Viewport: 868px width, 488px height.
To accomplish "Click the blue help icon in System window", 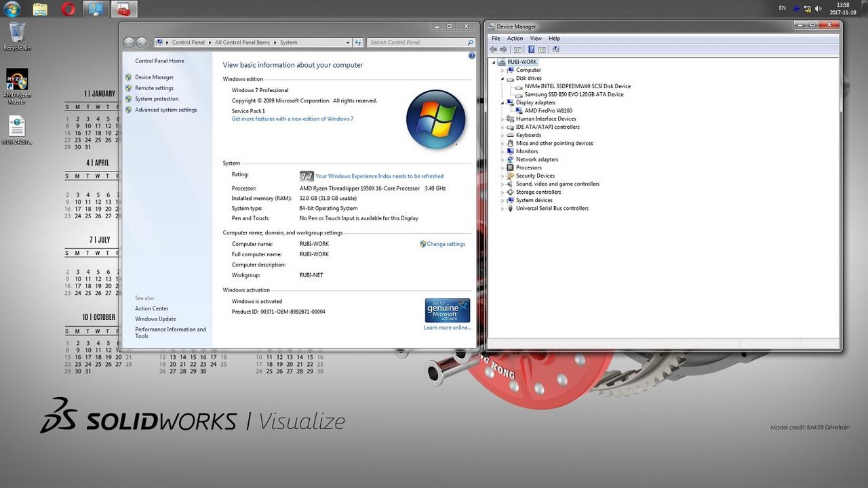I will click(472, 56).
